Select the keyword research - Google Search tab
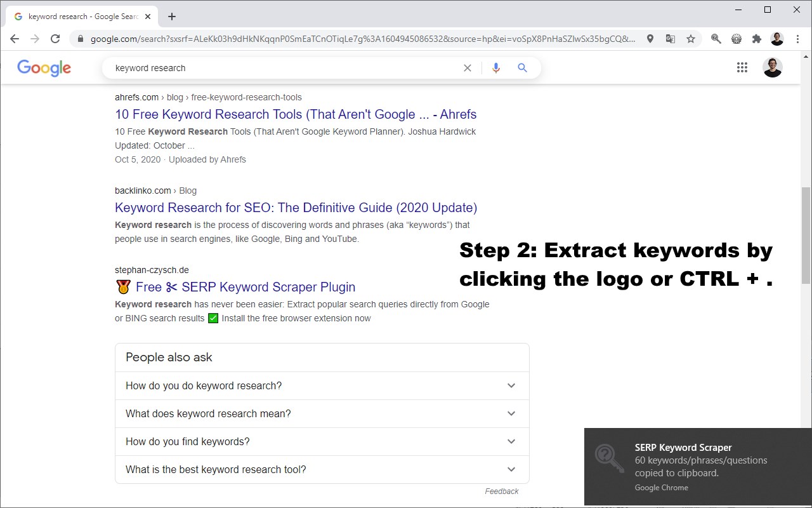The width and height of the screenshot is (812, 508). (x=81, y=17)
